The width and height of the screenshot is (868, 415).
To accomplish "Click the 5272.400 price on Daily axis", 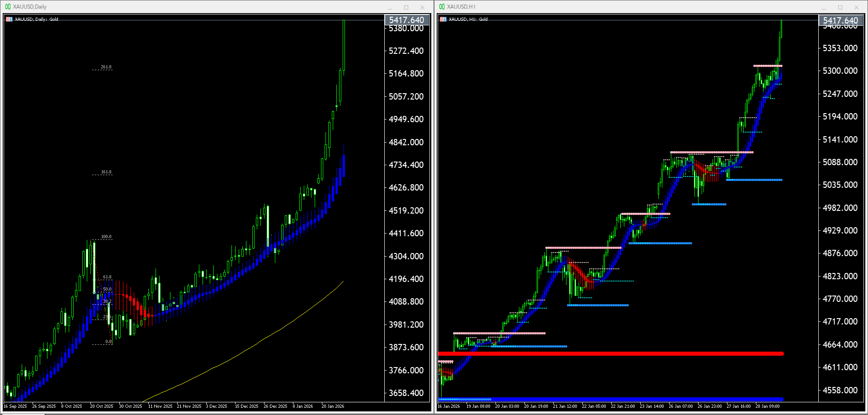I will pos(406,51).
